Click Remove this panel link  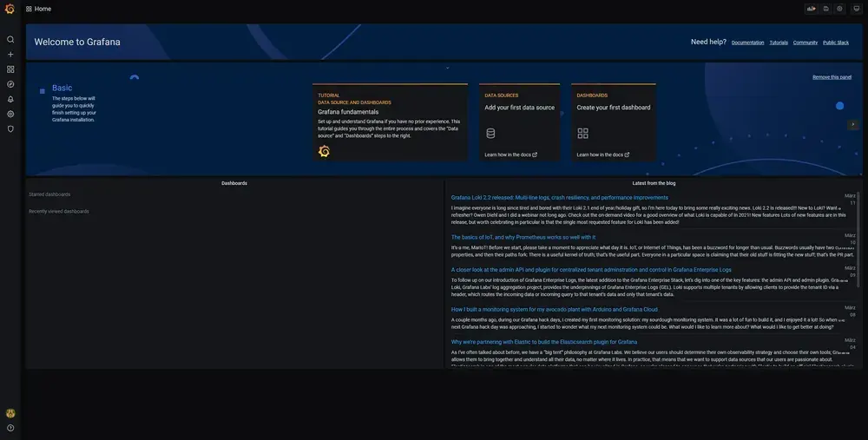tap(832, 77)
